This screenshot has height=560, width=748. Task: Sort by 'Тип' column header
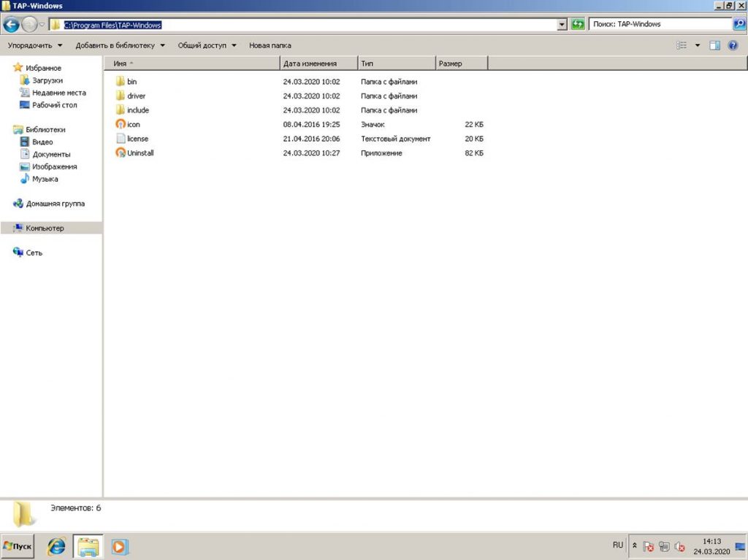tap(397, 64)
